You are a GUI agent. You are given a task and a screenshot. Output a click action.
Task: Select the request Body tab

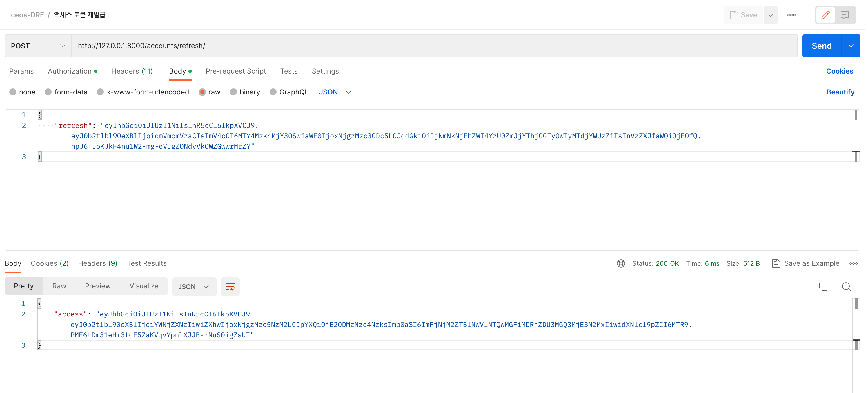pos(180,71)
